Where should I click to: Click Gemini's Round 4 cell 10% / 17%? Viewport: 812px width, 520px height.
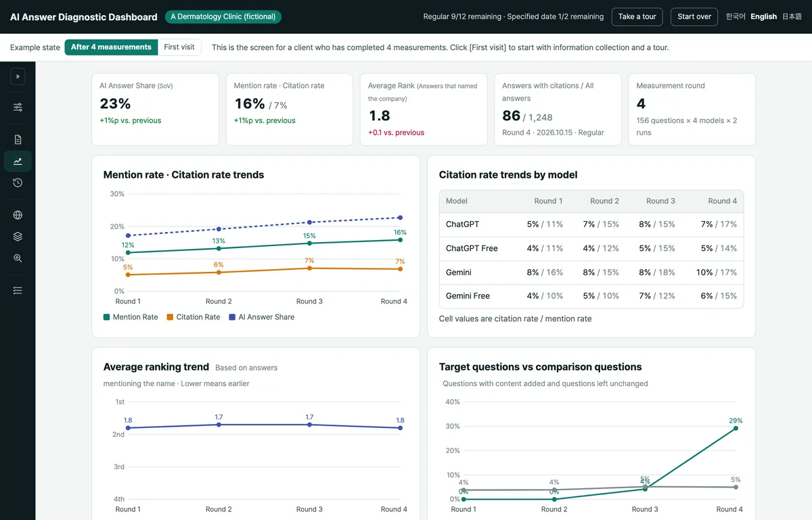717,272
